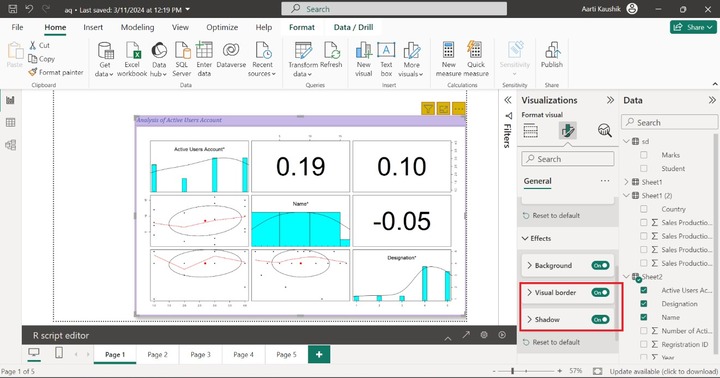Collapse the sd table

[626, 141]
